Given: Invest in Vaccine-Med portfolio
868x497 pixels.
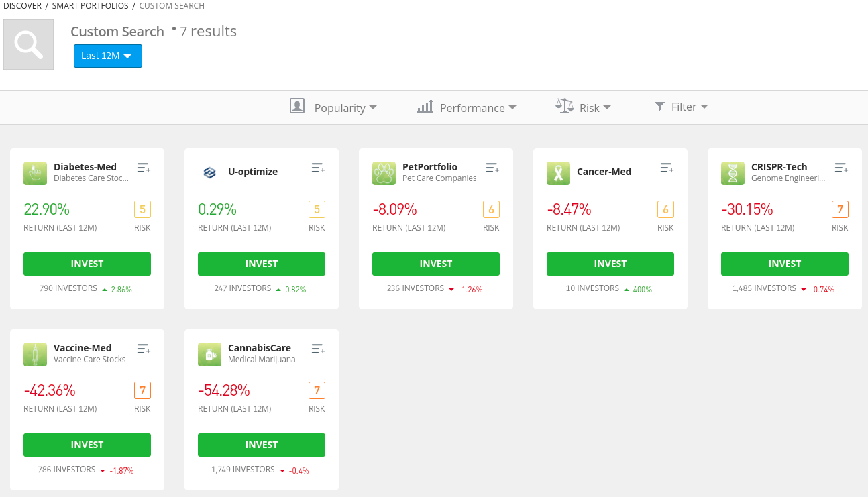Looking at the screenshot, I should click(x=87, y=445).
